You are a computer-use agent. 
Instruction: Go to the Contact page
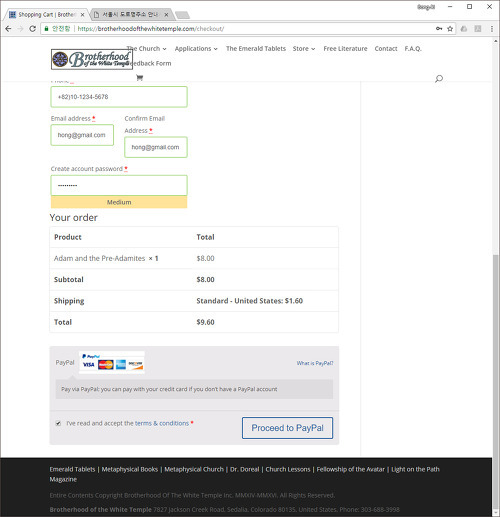(386, 49)
